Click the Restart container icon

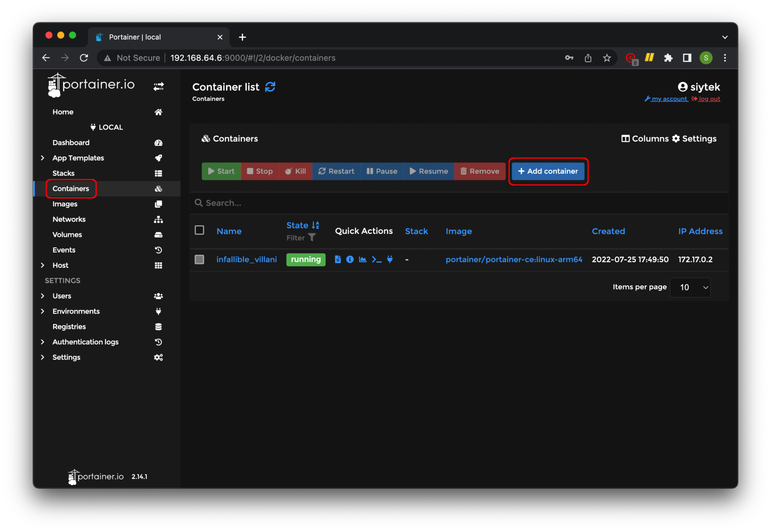337,171
